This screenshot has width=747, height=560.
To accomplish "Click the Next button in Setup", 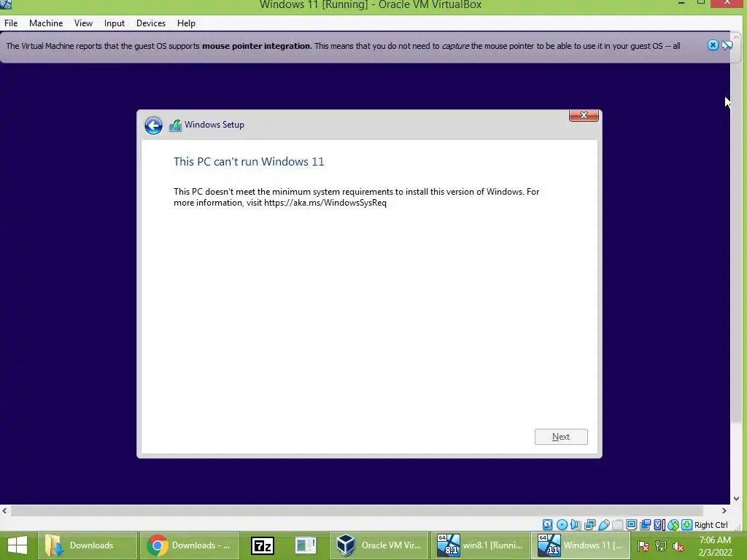I will pyautogui.click(x=561, y=437).
